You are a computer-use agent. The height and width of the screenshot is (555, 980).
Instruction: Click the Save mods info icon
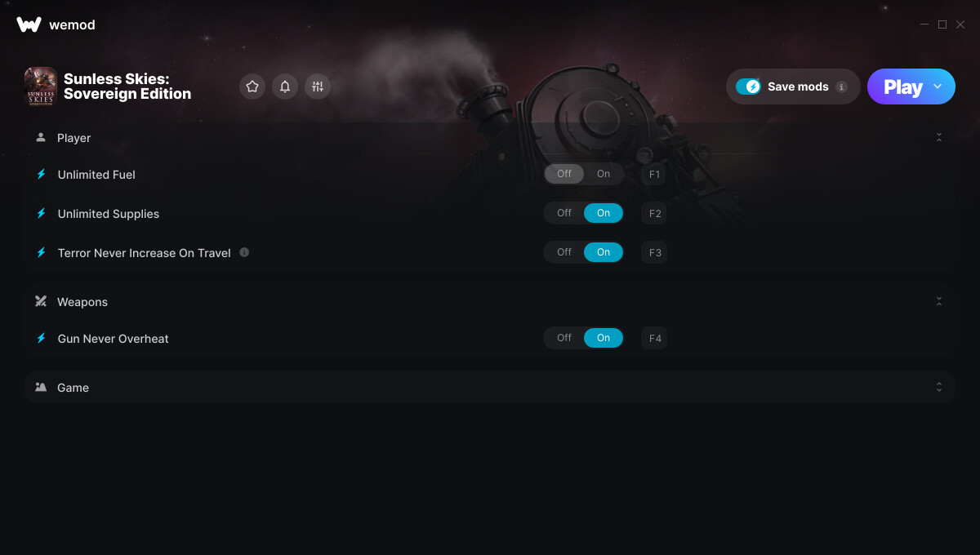click(841, 87)
